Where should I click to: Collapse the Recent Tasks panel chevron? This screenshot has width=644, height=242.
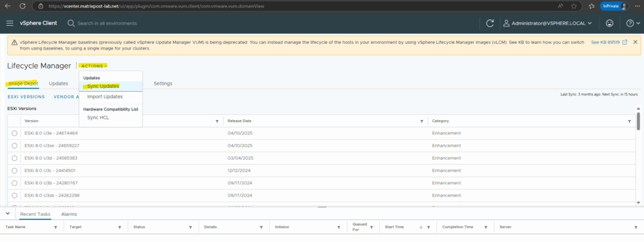[8, 214]
